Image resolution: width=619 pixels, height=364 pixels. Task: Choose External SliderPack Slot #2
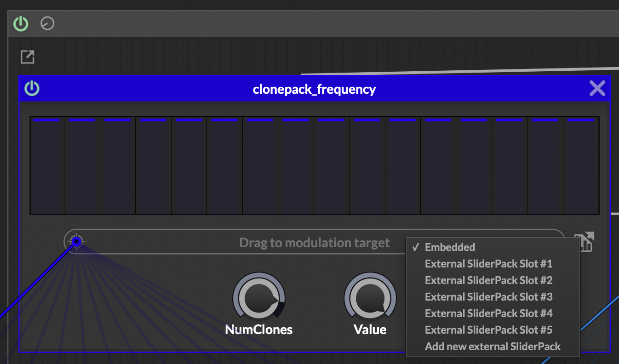point(493,280)
